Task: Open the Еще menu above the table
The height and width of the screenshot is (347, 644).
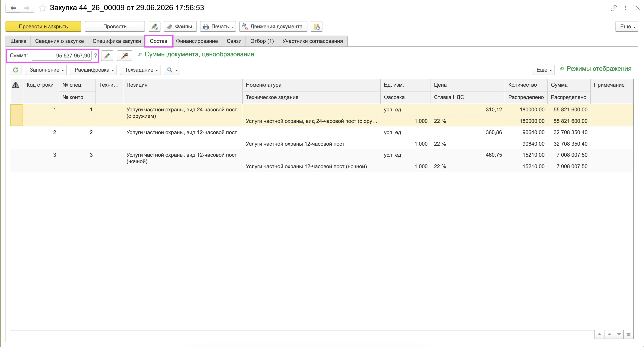Action: (543, 70)
